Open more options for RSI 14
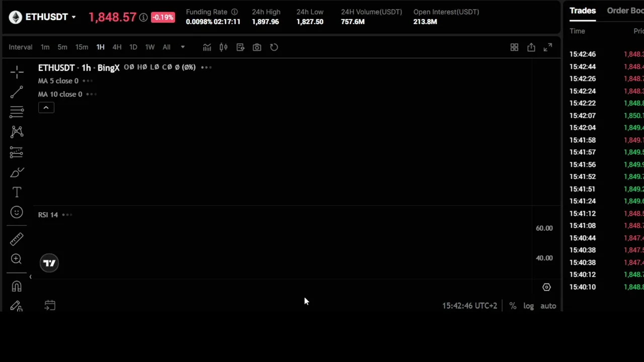The width and height of the screenshot is (644, 362). (x=66, y=215)
